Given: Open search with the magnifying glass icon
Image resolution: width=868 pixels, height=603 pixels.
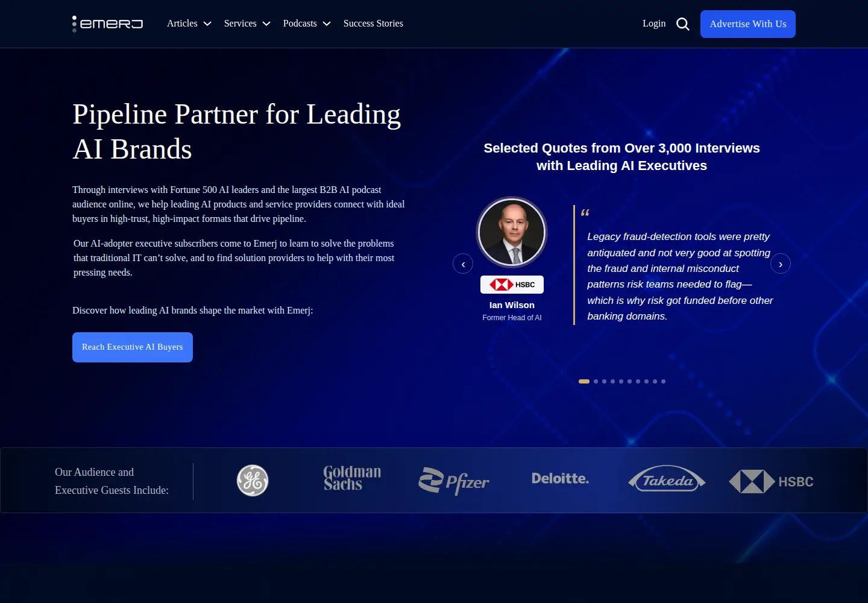Looking at the screenshot, I should coord(683,24).
